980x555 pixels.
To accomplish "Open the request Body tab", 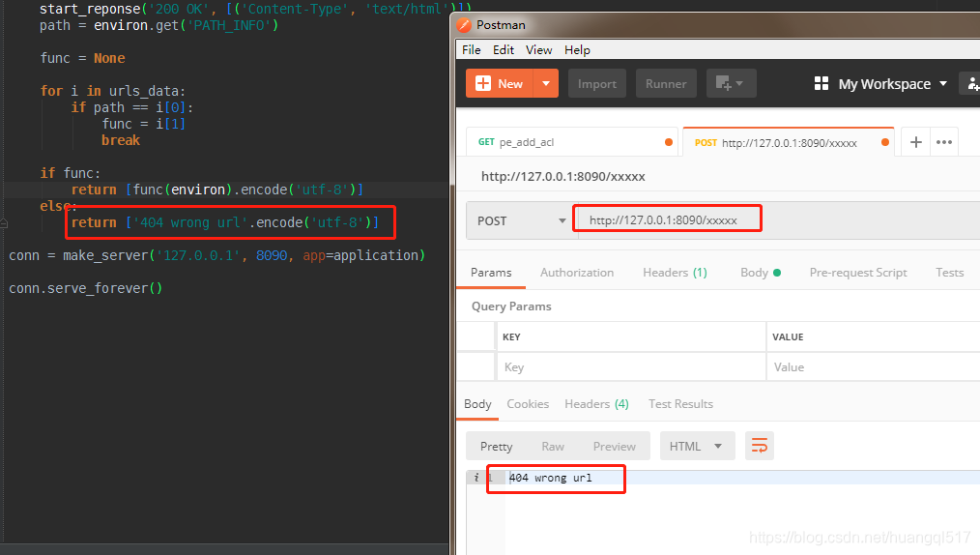I will 761,273.
